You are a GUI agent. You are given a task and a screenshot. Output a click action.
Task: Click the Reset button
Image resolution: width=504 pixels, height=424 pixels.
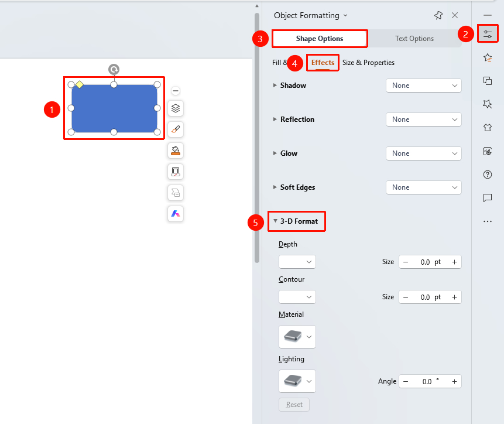coord(294,405)
